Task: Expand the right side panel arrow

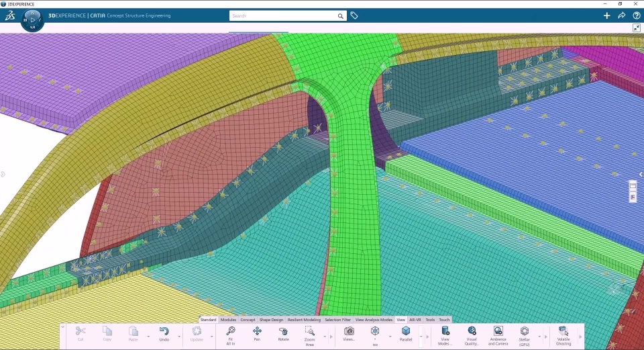Action: click(x=641, y=175)
